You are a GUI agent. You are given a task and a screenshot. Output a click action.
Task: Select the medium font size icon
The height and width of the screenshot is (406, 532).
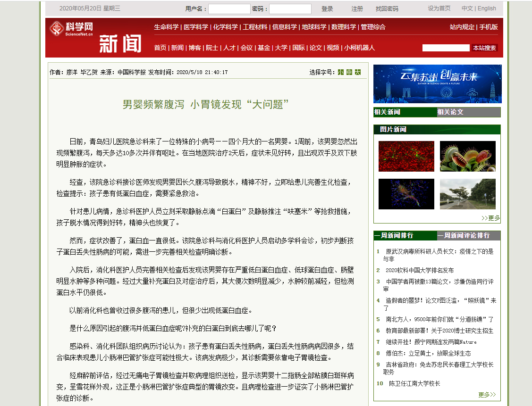coord(349,72)
